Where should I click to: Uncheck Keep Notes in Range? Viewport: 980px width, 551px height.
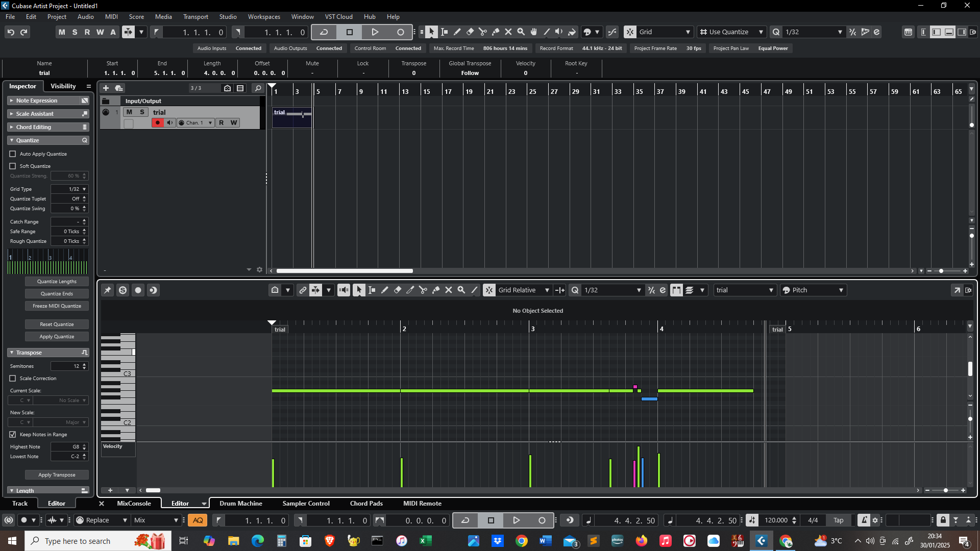tap(13, 434)
